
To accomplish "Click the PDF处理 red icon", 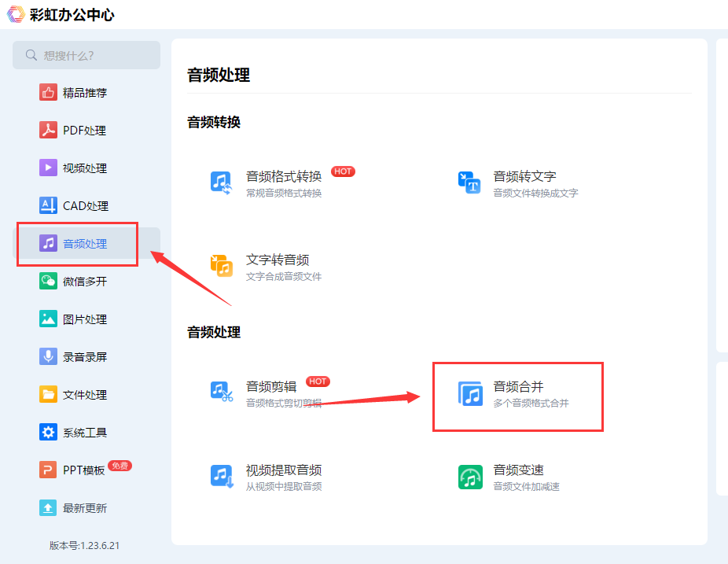I will click(x=48, y=130).
